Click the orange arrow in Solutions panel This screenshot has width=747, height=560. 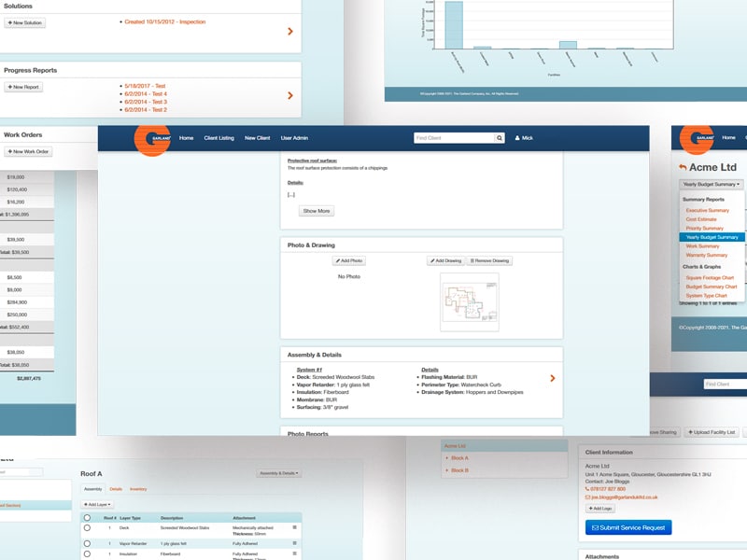pyautogui.click(x=290, y=31)
